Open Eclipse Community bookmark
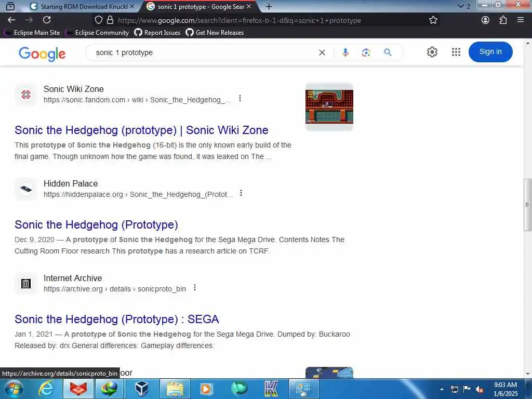The image size is (532, 399). pyautogui.click(x=97, y=33)
